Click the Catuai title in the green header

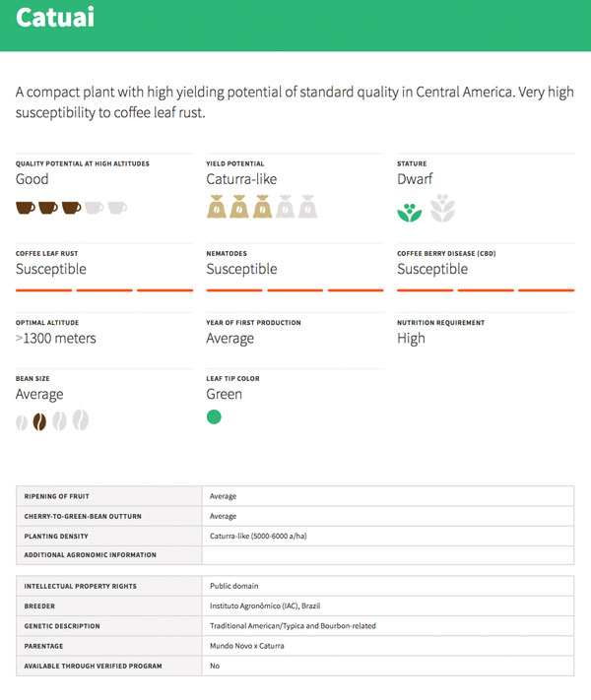coord(55,18)
